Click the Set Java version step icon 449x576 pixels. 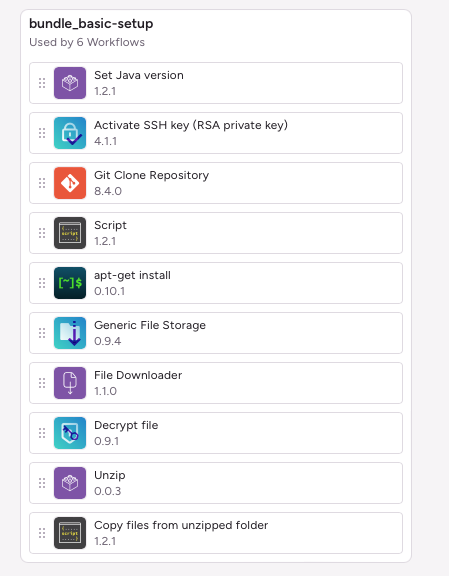coord(70,83)
